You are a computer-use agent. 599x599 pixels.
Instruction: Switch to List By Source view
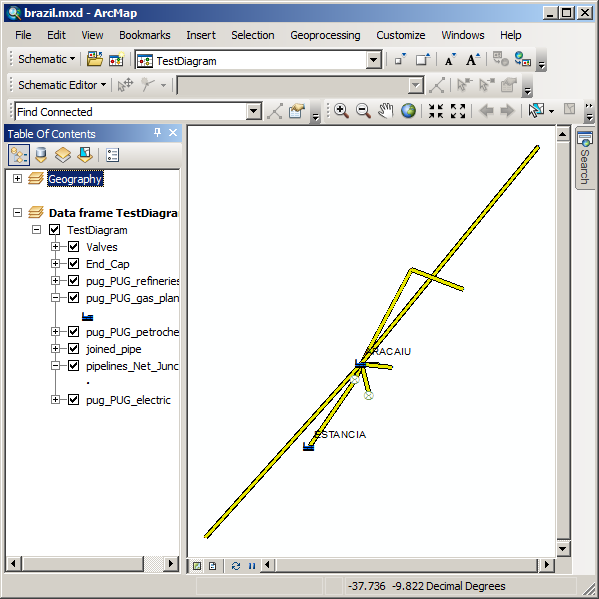click(x=41, y=155)
